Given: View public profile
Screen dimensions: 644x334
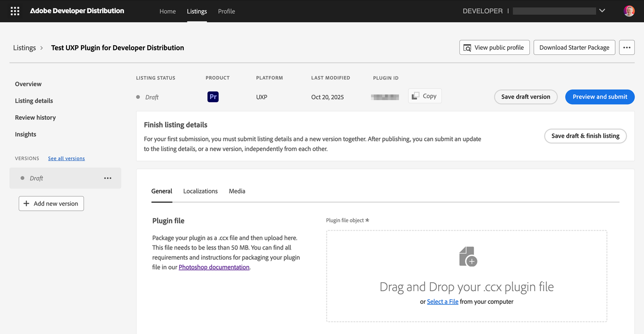Looking at the screenshot, I should tap(494, 48).
